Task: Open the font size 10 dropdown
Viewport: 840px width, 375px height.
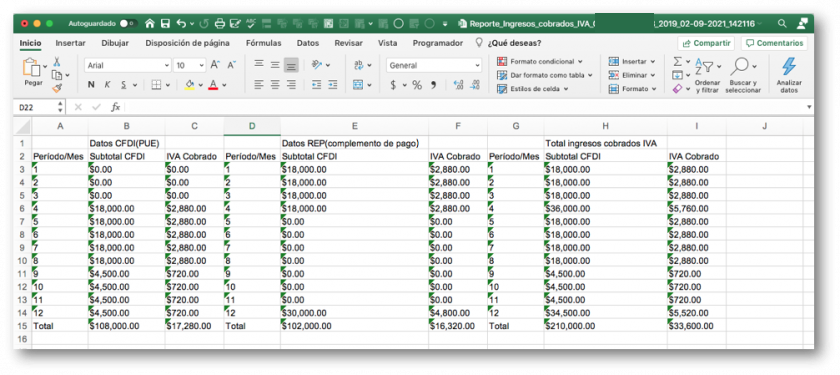Action: pos(201,65)
